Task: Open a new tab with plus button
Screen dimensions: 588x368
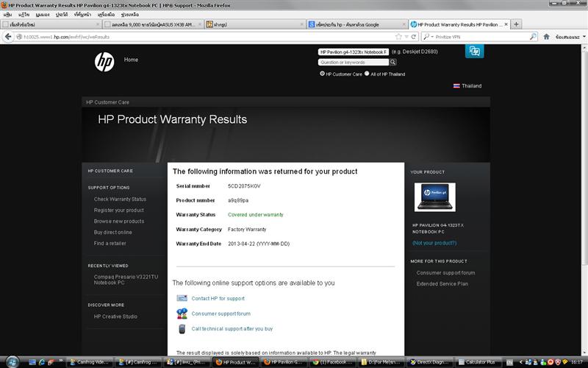Action: (x=517, y=24)
